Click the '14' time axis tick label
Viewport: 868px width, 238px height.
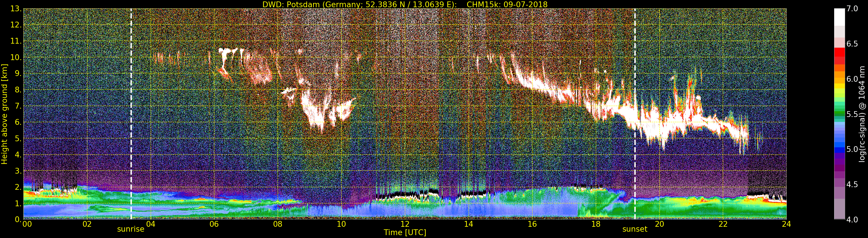point(469,224)
